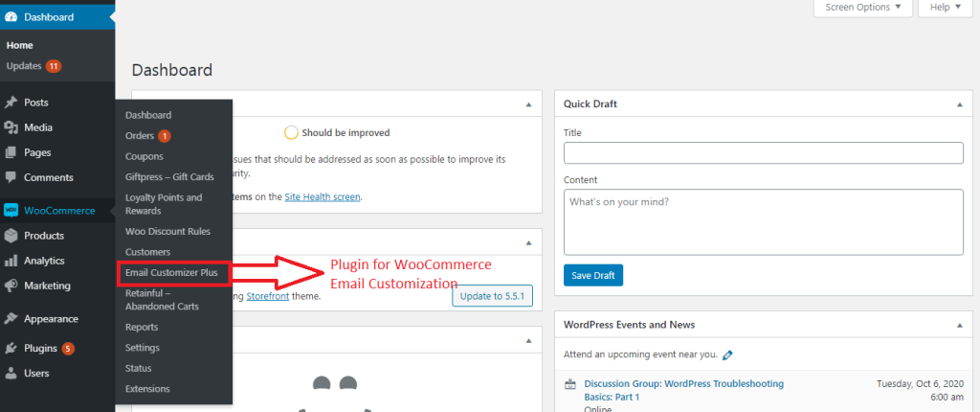This screenshot has height=412, width=980.
Task: Click the Comments speech bubble icon
Action: click(11, 177)
